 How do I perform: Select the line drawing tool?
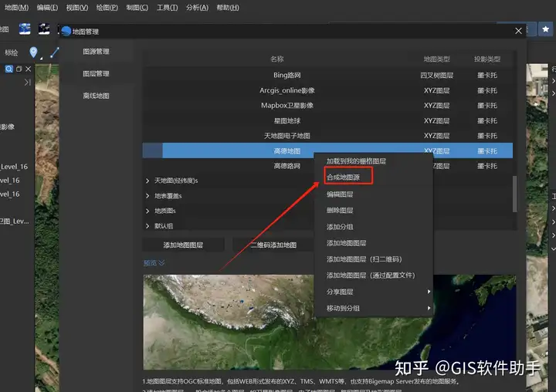click(54, 52)
